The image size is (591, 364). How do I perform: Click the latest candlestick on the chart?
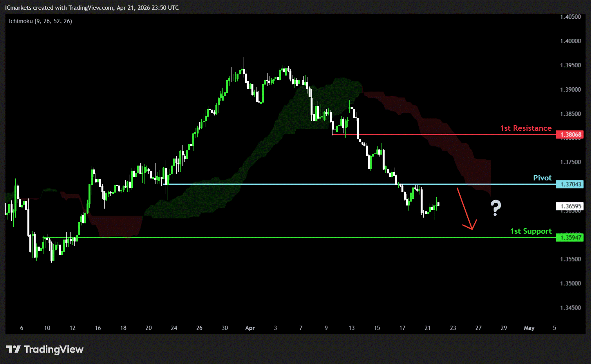438,204
